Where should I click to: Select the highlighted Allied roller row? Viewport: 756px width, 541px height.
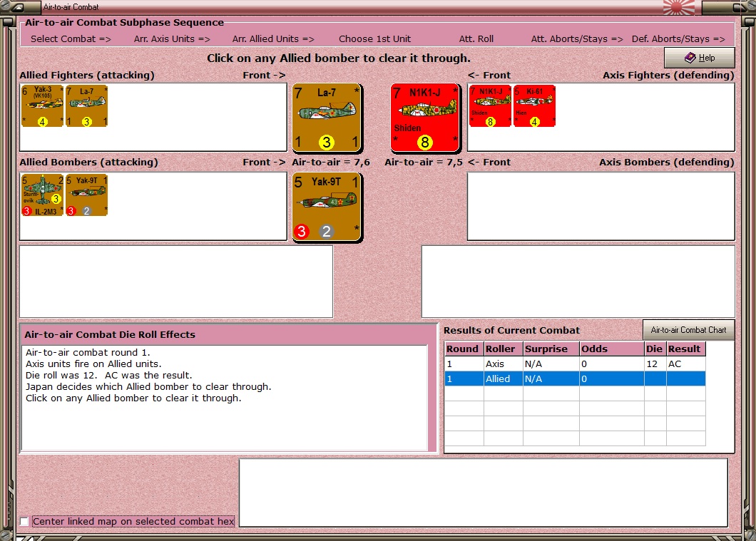[x=575, y=378]
